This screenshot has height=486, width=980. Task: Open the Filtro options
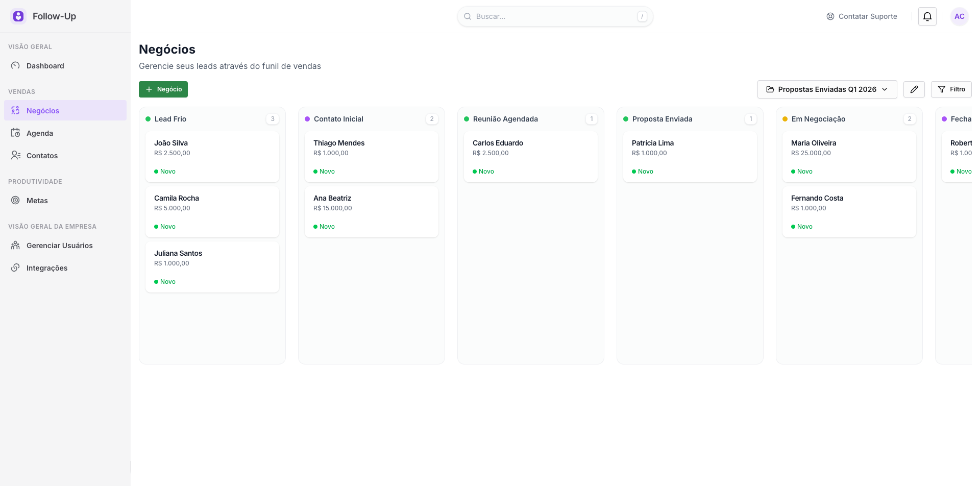point(951,89)
